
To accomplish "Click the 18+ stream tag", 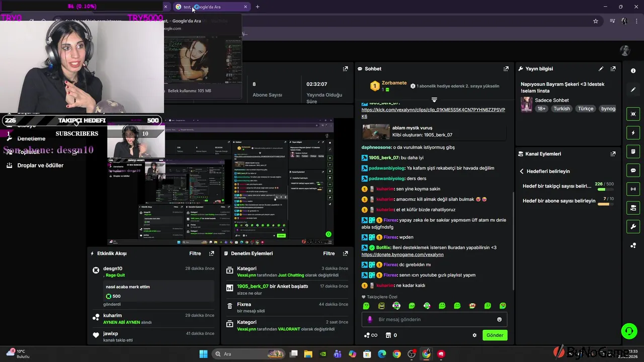I will click(x=541, y=109).
